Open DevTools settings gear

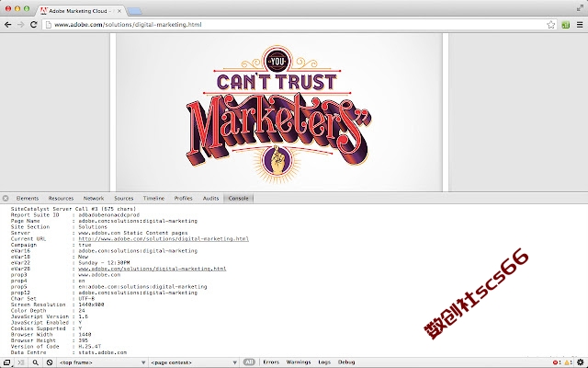[x=581, y=362]
